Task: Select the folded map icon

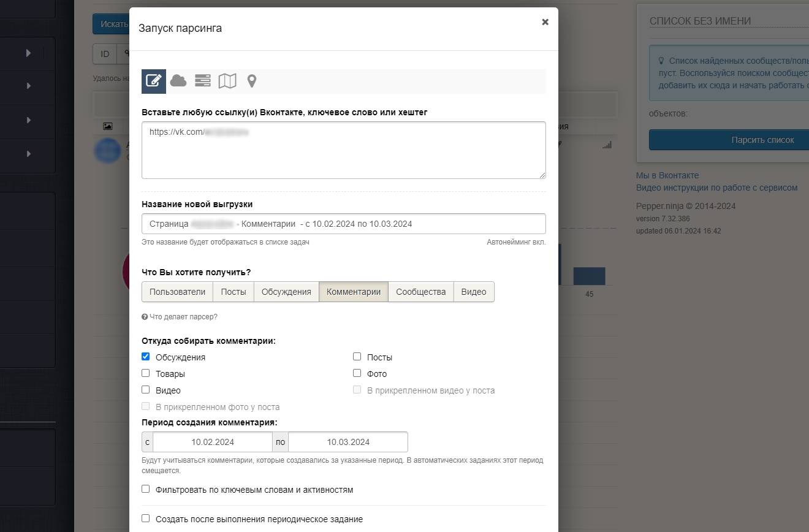Action: coord(227,81)
